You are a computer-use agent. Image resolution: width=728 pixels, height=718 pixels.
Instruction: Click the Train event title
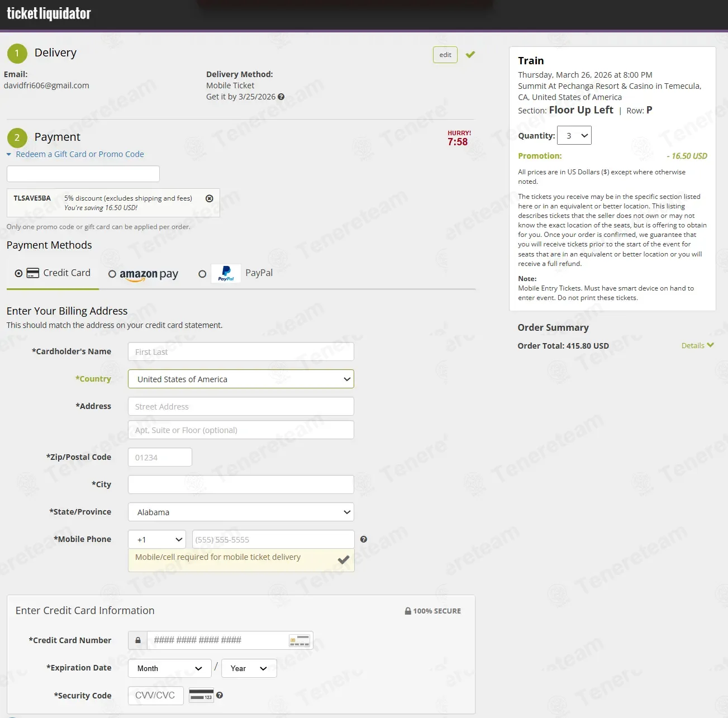[531, 60]
